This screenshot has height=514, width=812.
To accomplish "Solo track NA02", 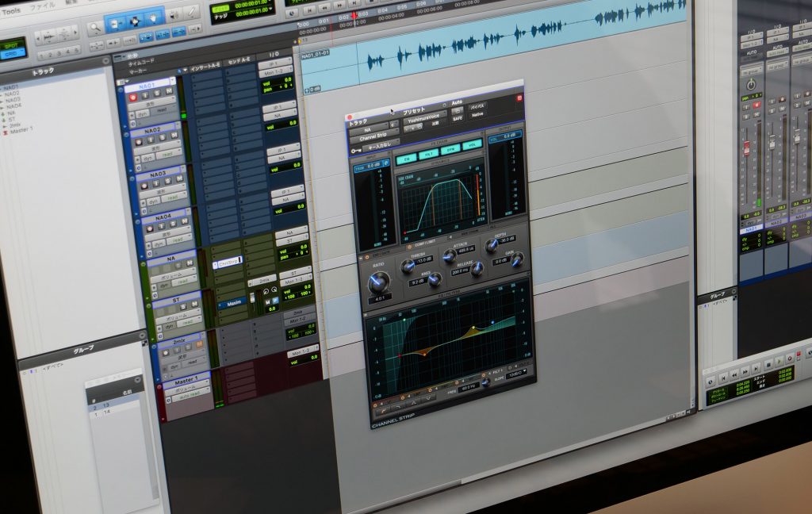I will 162,138.
